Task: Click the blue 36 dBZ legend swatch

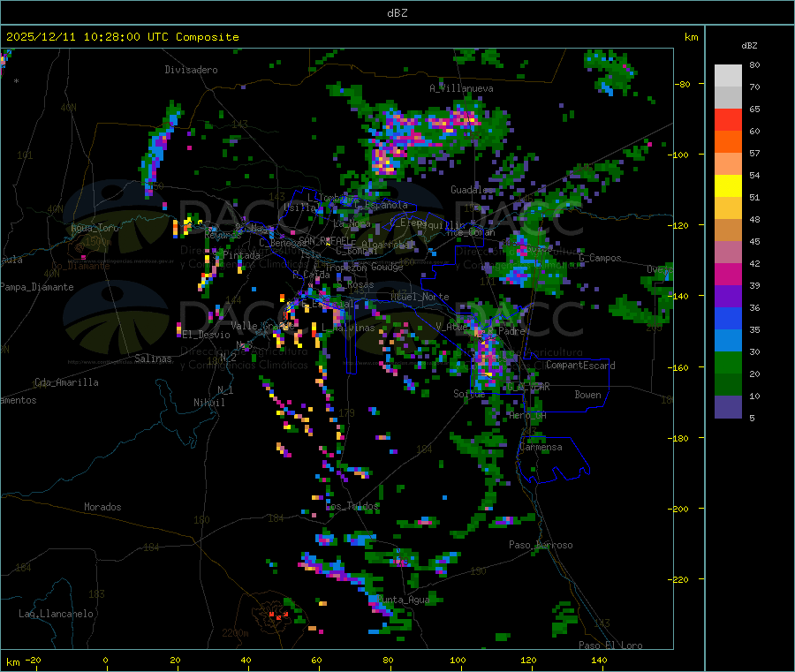Action: [728, 318]
